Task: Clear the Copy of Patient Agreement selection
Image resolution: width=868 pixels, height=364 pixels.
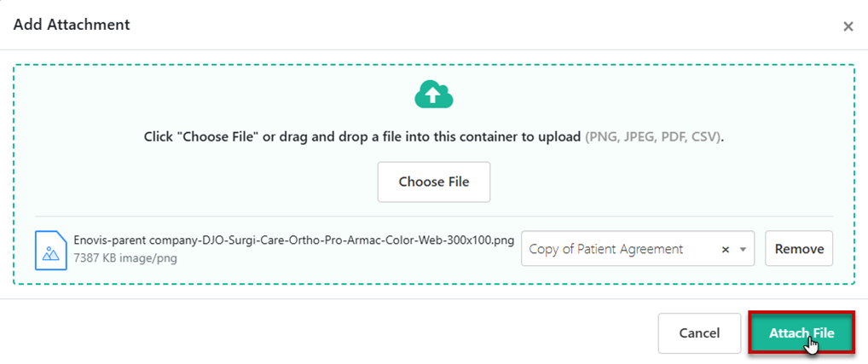Action: [x=726, y=250]
